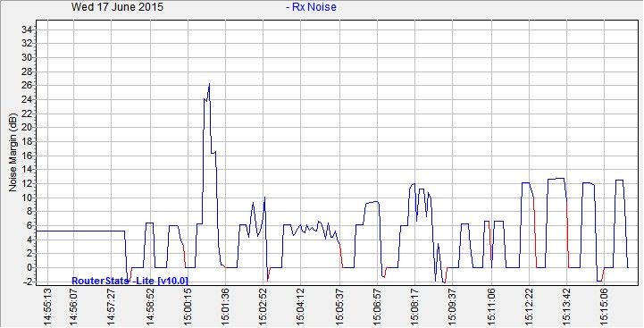The height and width of the screenshot is (328, 644).
Task: Click the 16 value on the y-axis
Action: click(x=27, y=156)
